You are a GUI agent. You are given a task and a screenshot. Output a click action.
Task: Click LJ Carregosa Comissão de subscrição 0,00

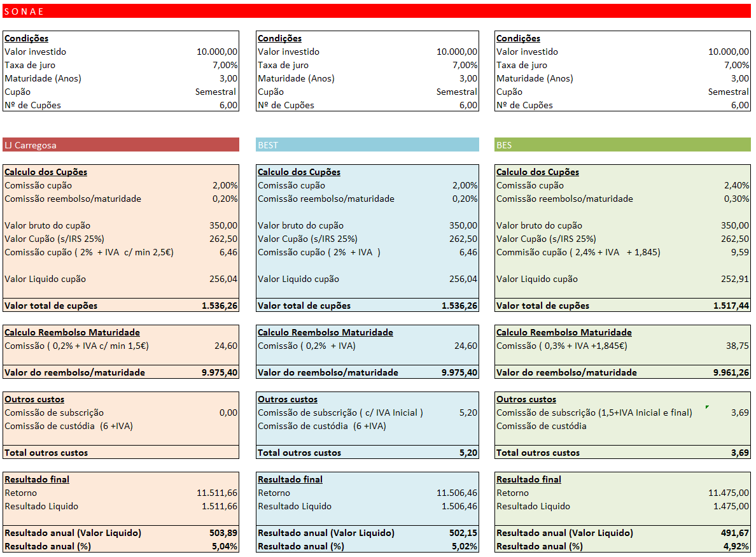tap(228, 412)
